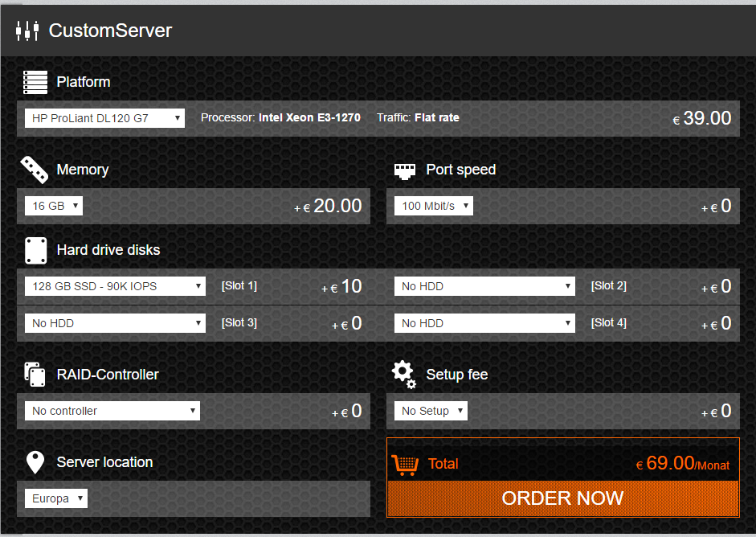This screenshot has width=756, height=537.
Task: Click the shopping cart icon beside Total
Action: coord(405,464)
